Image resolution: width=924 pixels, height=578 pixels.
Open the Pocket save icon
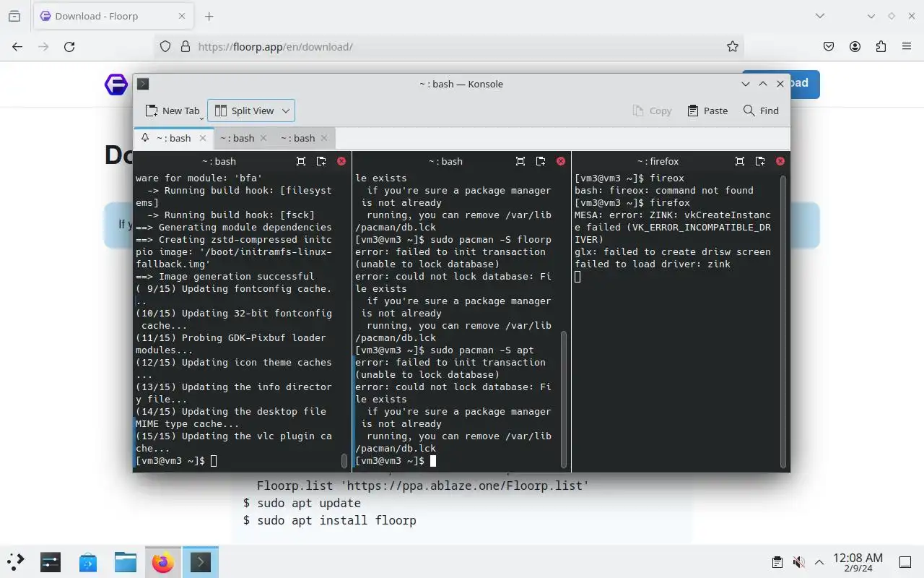pyautogui.click(x=829, y=46)
